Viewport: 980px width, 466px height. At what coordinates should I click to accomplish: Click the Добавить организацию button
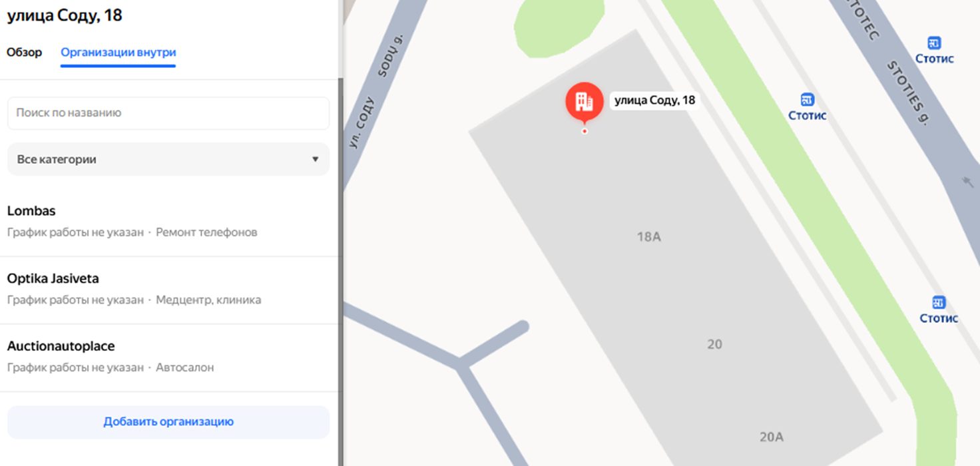[x=168, y=422]
